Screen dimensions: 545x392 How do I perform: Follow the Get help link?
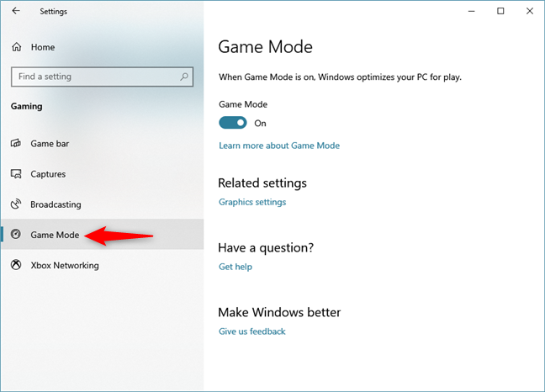coord(235,267)
